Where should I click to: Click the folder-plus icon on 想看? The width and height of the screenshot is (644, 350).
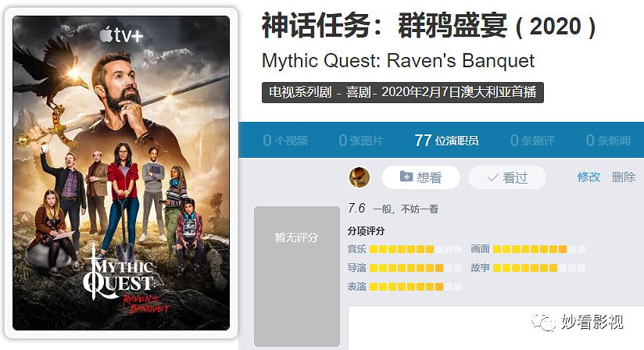[406, 177]
